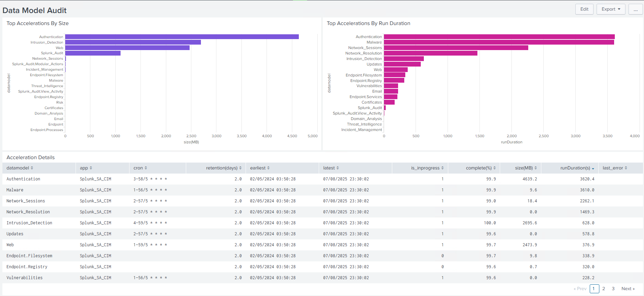Sort by retention(days) column header
644x296 pixels.
point(224,168)
